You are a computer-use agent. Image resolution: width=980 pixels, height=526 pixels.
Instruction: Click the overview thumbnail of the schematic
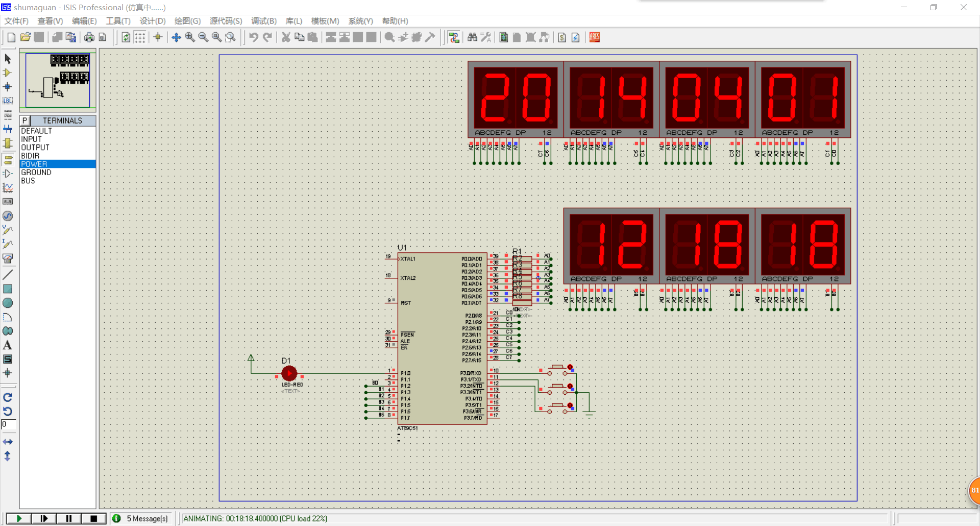58,80
